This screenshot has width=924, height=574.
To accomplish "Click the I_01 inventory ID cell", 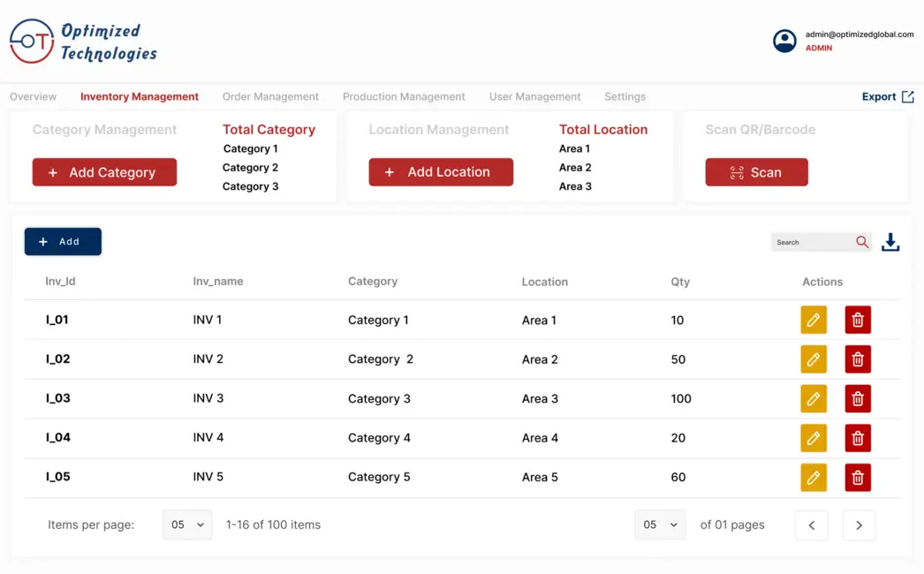I will coord(57,320).
